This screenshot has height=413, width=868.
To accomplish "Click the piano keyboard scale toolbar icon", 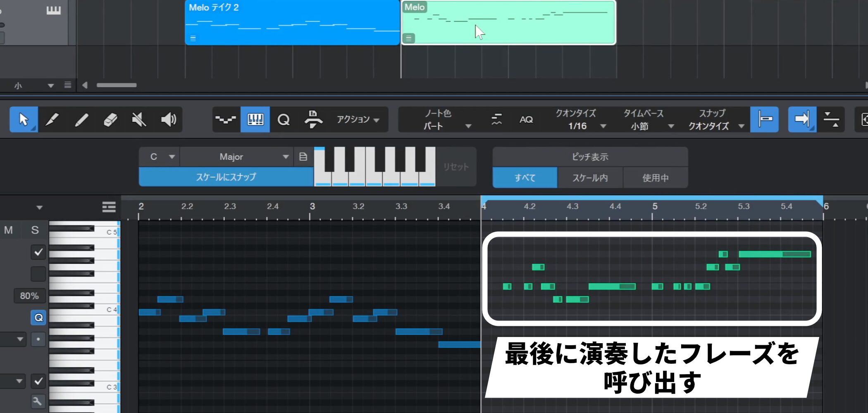I will 255,120.
